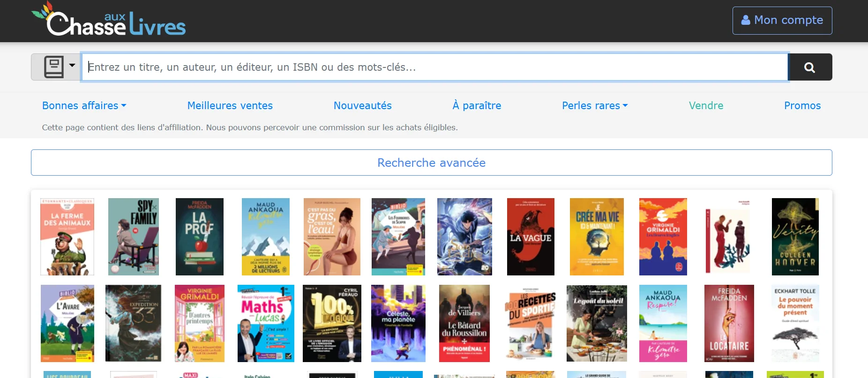This screenshot has height=378, width=868.
Task: Open the L'Avare book cover
Action: (67, 323)
